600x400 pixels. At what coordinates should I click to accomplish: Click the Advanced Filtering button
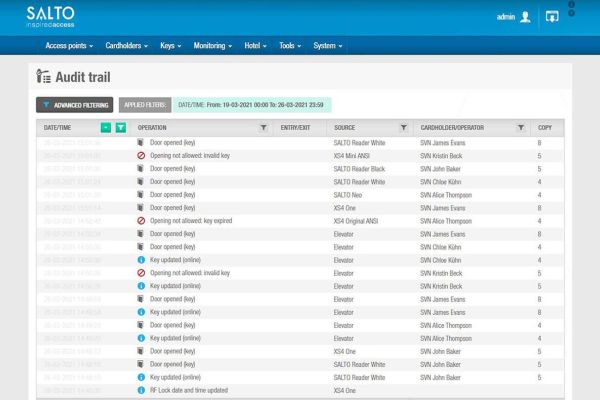tap(75, 104)
